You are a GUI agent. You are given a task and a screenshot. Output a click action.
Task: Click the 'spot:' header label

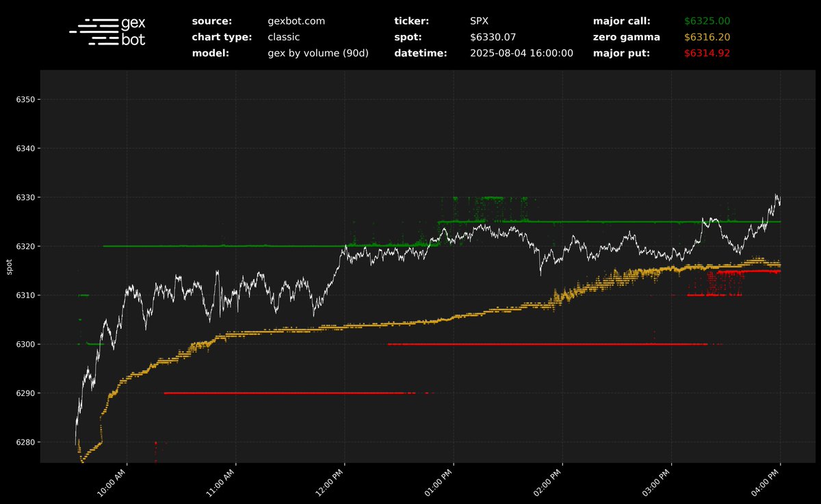pyautogui.click(x=408, y=37)
